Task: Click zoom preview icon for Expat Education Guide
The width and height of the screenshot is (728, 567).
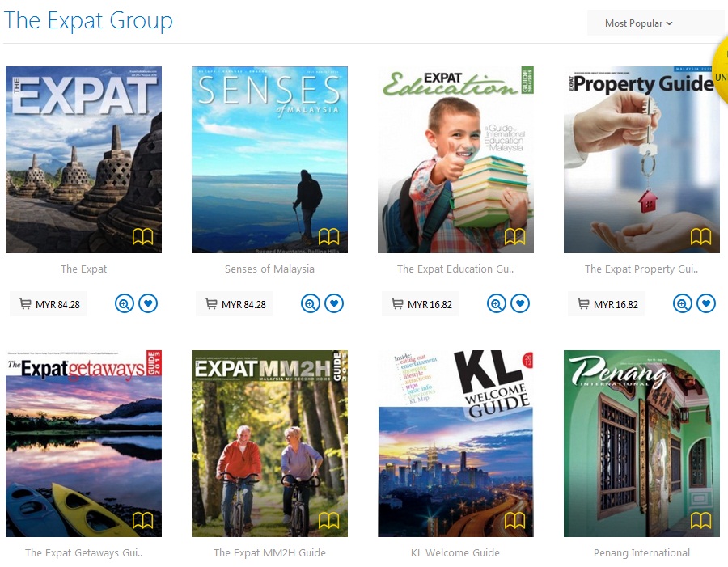Action: click(x=497, y=303)
